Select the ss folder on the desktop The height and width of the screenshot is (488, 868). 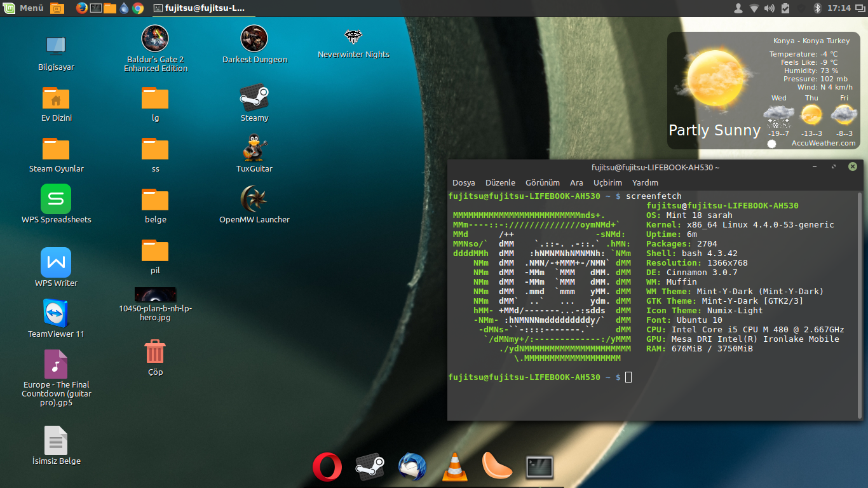point(155,149)
